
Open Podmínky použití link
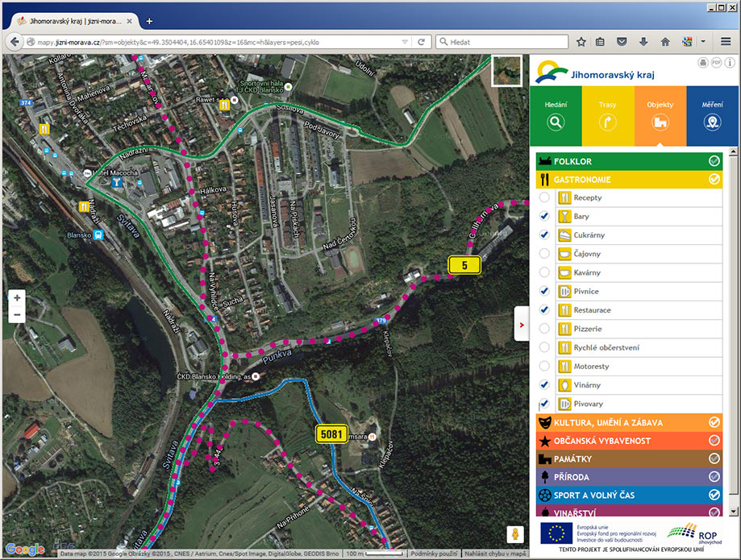pos(434,554)
